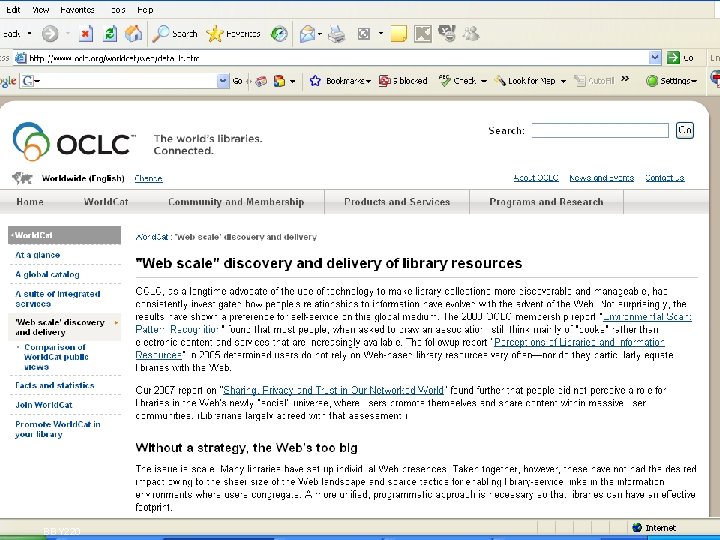Viewport: 720px width, 540px height.
Task: Open 'Facts and statistics' sidebar item
Action: 55,385
